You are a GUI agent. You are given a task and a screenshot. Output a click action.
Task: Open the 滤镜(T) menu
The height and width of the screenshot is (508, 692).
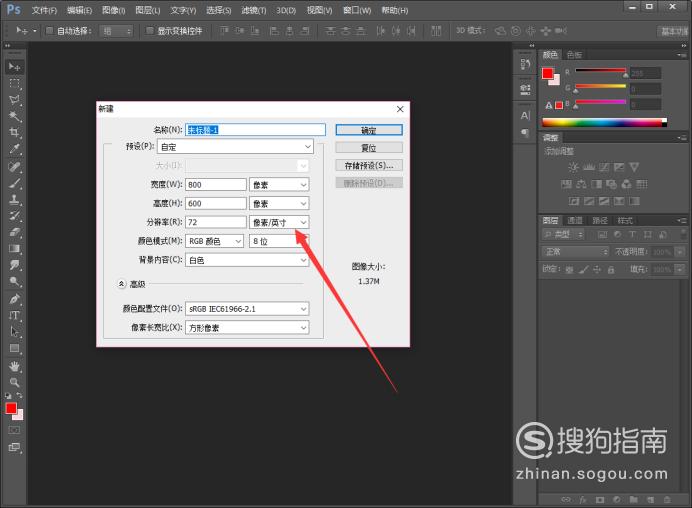[254, 10]
